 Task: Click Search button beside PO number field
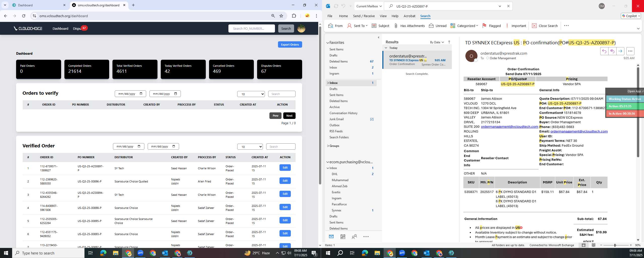click(286, 28)
